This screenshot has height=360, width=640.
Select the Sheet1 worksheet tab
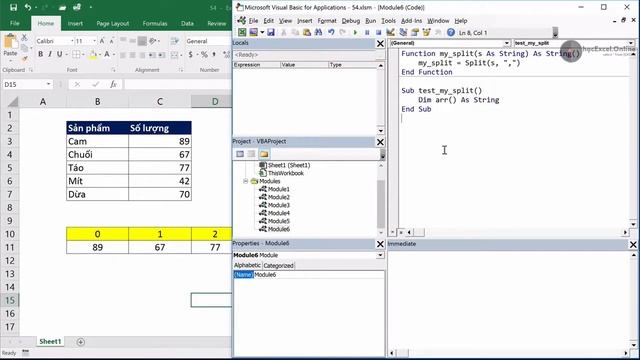click(50, 341)
